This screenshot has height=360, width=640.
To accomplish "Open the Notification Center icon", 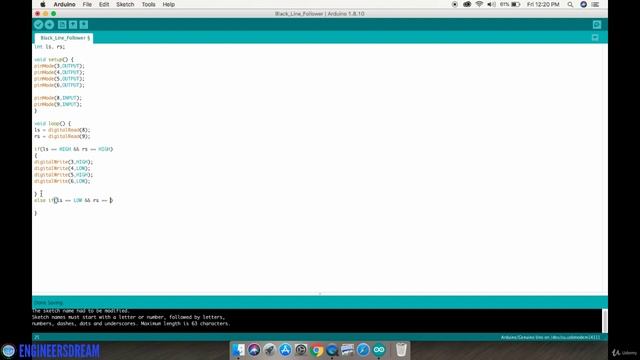I will (596, 4).
